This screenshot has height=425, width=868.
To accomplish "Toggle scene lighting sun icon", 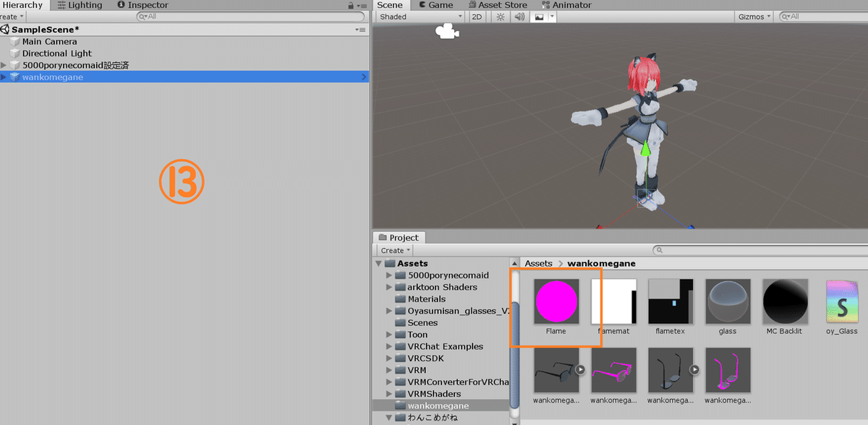I will [x=500, y=17].
